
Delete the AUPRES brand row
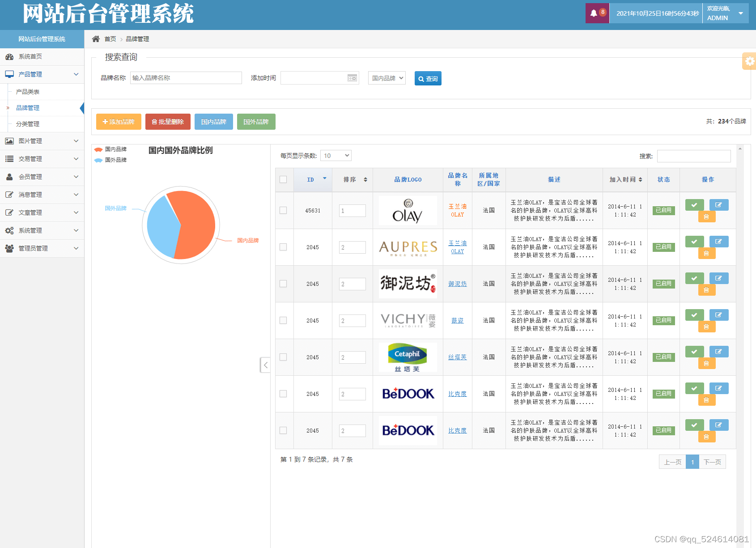coord(707,253)
